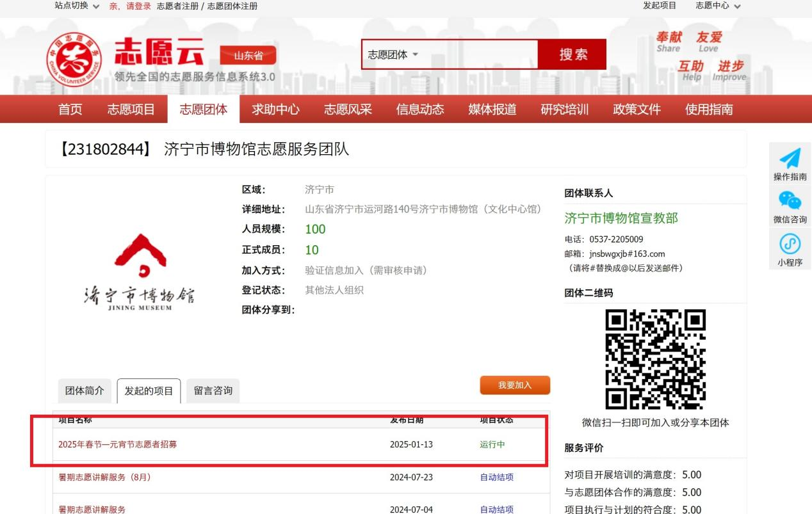The image size is (812, 514).
Task: Open the 政策文件 nav item
Action: [637, 109]
